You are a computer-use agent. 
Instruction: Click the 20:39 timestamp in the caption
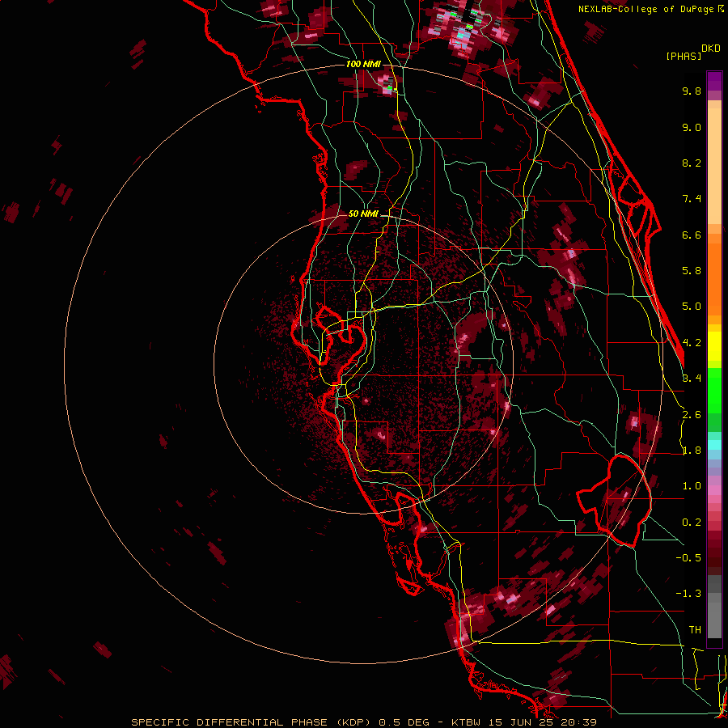578,722
